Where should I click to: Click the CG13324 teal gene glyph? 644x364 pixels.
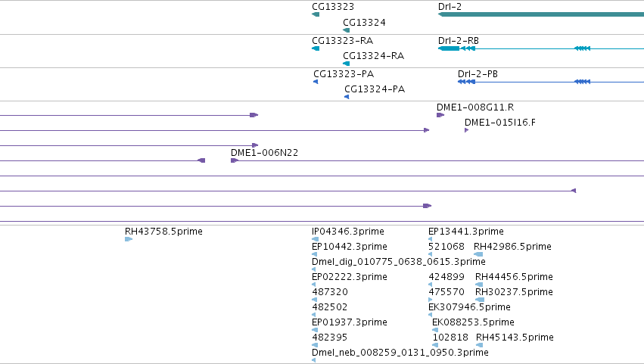[x=347, y=30]
